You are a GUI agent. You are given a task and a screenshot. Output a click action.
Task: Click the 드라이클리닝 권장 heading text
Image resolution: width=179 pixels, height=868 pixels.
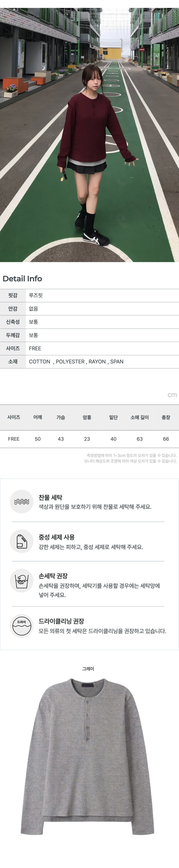point(61,621)
